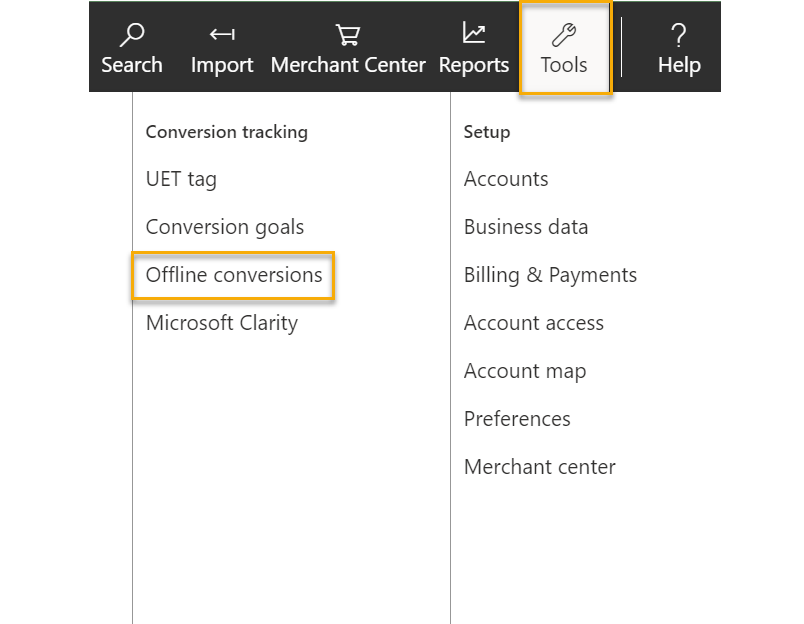Open Billing & Payments
Viewport: 804px width, 624px height.
tap(550, 275)
